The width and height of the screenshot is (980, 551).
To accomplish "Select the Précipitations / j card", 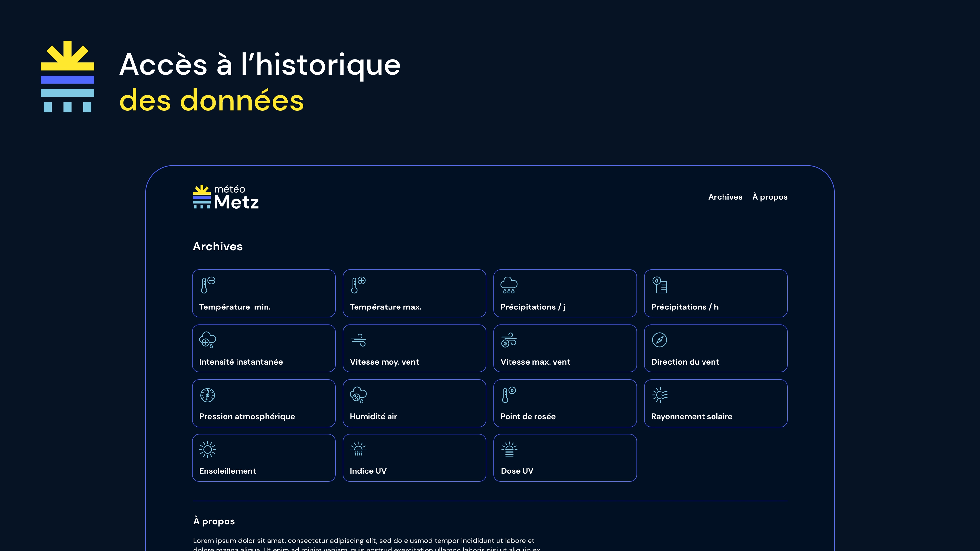I will [565, 293].
